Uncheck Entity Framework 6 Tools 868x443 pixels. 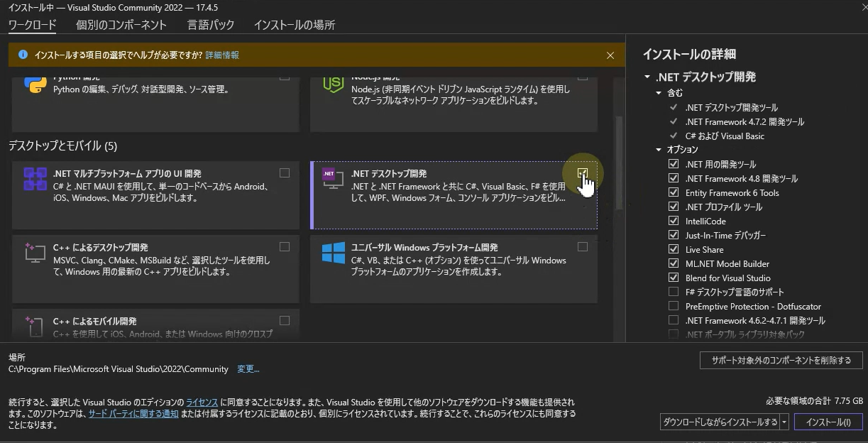coord(672,192)
